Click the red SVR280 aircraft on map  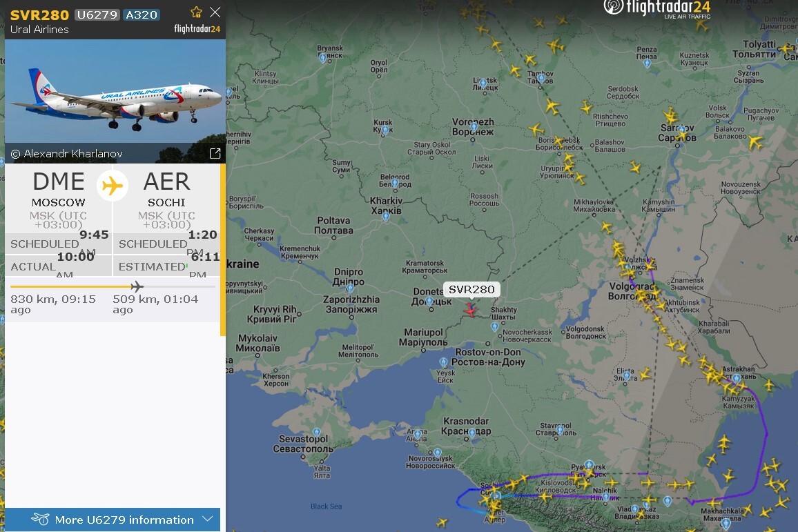tap(470, 308)
